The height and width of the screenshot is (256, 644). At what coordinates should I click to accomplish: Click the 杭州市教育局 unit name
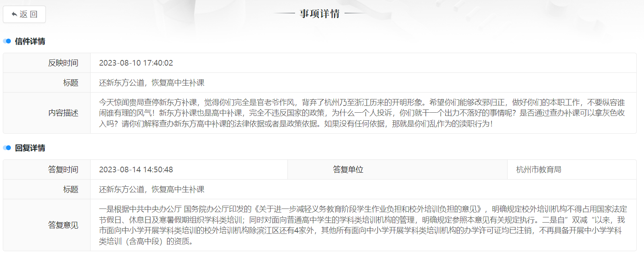pos(539,169)
